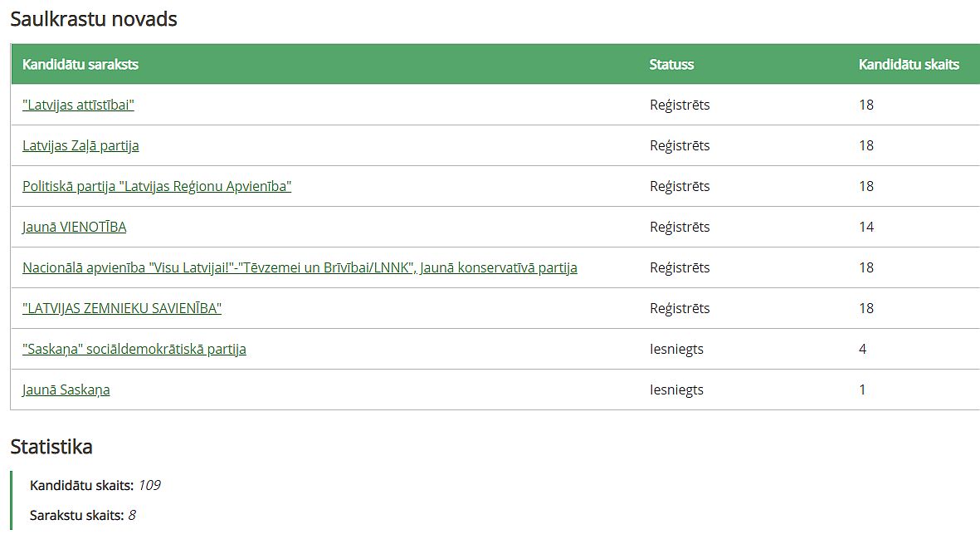The height and width of the screenshot is (539, 980).
Task: Click Iesniegts status in "Saskaņa" sociāldemokrātiskā row
Action: (x=676, y=349)
